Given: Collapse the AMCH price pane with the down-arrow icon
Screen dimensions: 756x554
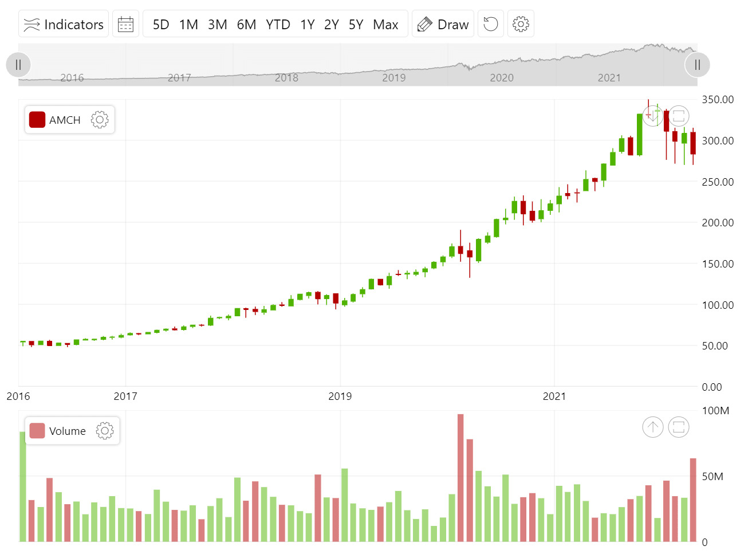Looking at the screenshot, I should click(652, 115).
